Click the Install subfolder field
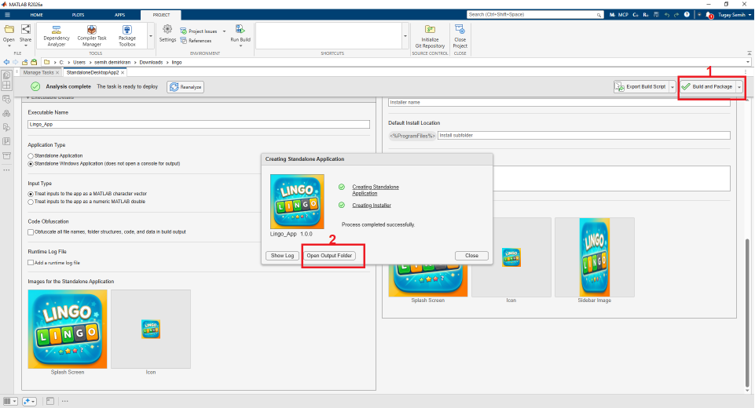 point(584,135)
